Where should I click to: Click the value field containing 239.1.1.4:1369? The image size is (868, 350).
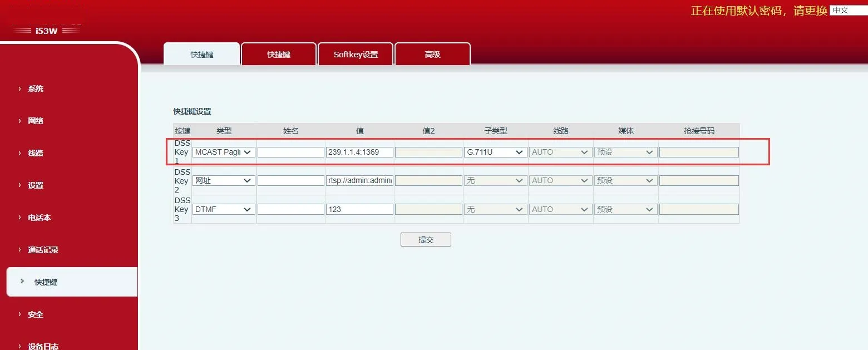pos(359,151)
